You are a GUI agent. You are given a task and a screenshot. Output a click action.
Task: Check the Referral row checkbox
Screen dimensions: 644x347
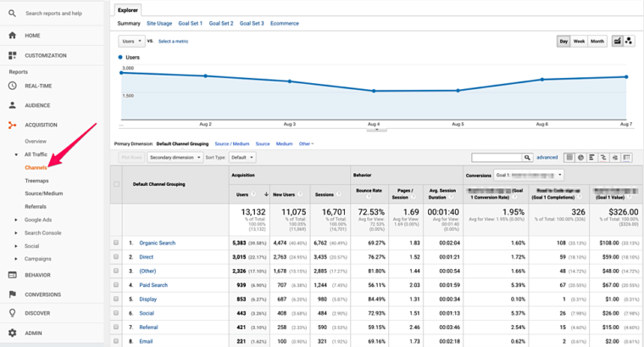click(116, 327)
